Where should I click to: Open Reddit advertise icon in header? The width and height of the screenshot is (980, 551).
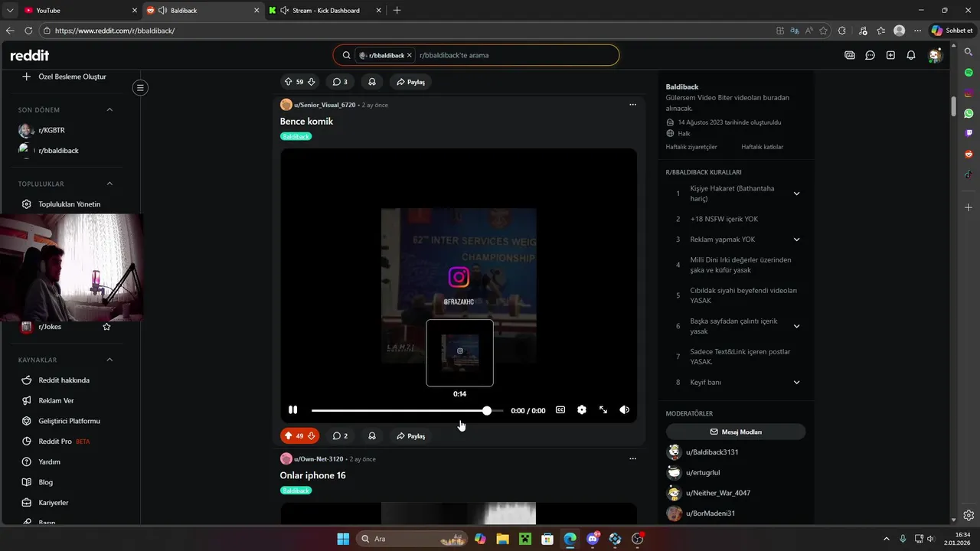click(850, 55)
